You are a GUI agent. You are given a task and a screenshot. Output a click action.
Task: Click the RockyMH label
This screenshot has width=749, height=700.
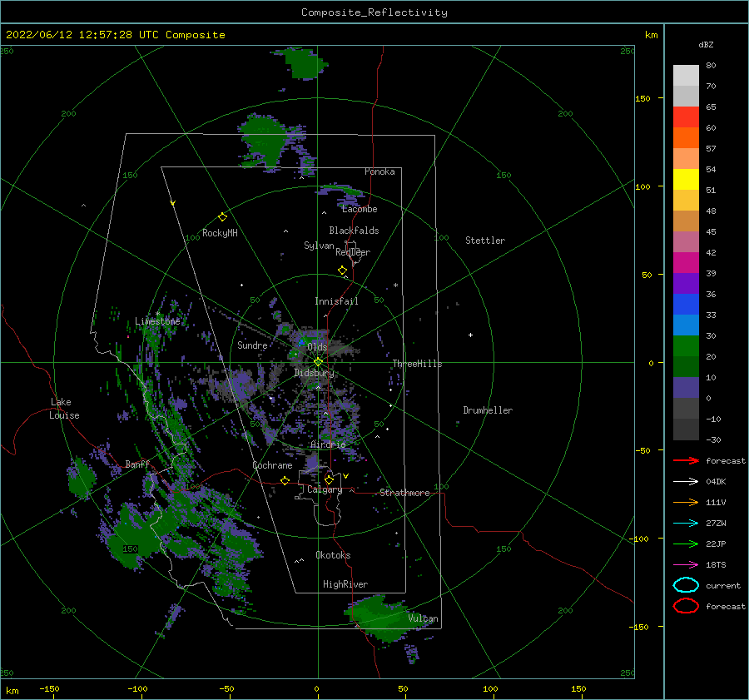220,233
